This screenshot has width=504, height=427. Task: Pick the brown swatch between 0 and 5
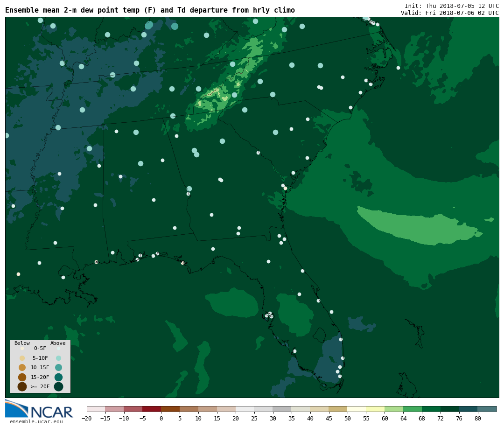[170, 409]
